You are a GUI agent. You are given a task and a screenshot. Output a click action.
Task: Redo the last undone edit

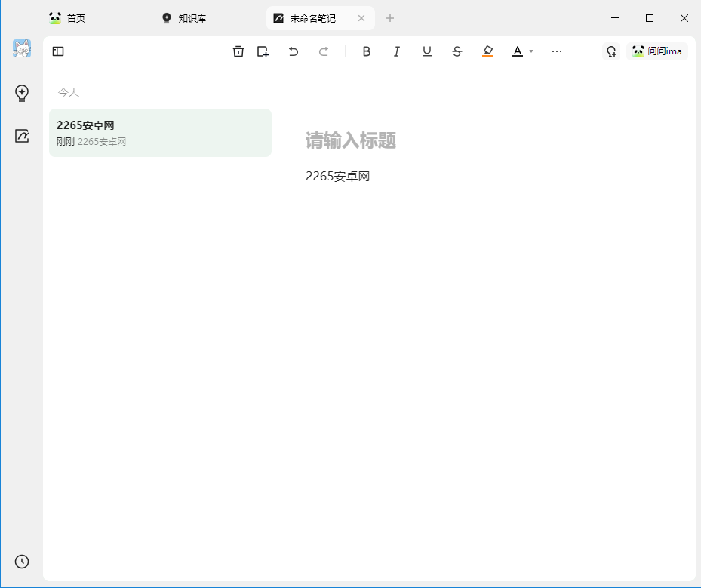[324, 51]
